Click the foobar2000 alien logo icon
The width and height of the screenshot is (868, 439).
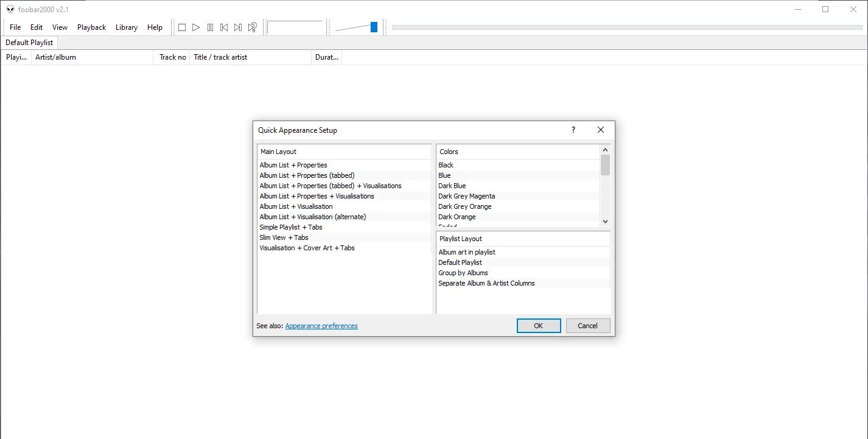coord(10,9)
